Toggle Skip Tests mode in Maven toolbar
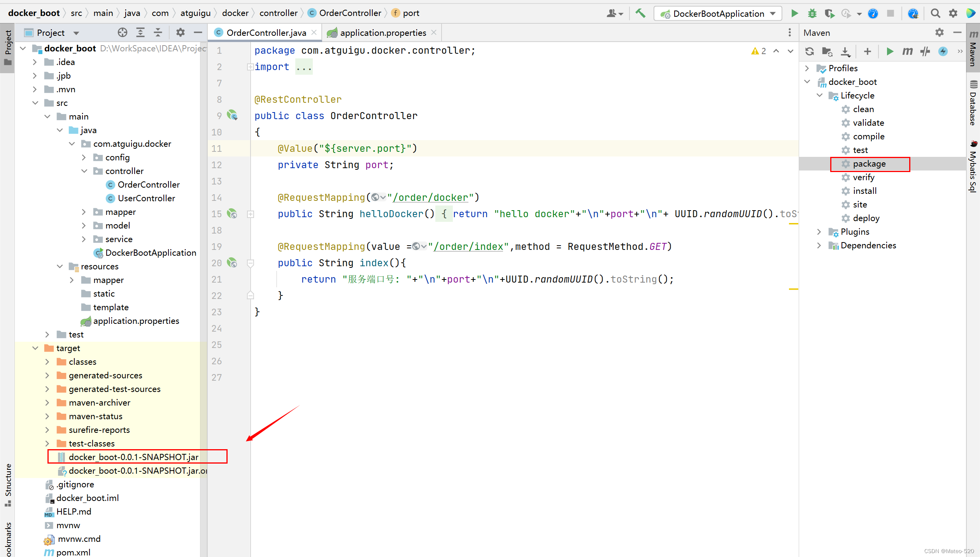The width and height of the screenshot is (980, 557). 943,51
